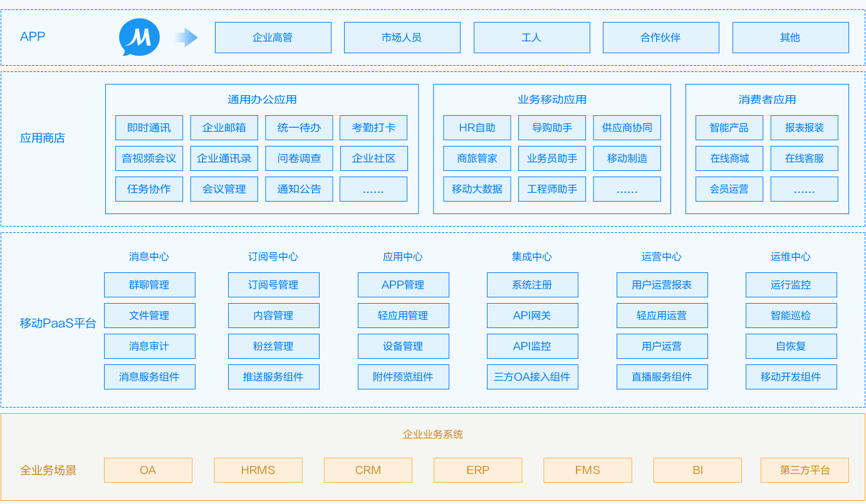Open the 订阅号管理 box
This screenshot has height=504, width=866.
click(x=274, y=285)
